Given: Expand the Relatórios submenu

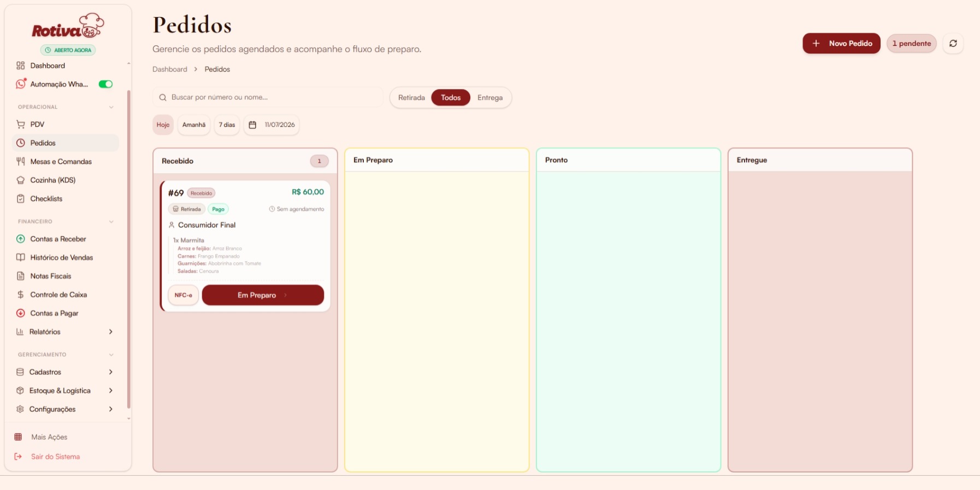Looking at the screenshot, I should 110,332.
